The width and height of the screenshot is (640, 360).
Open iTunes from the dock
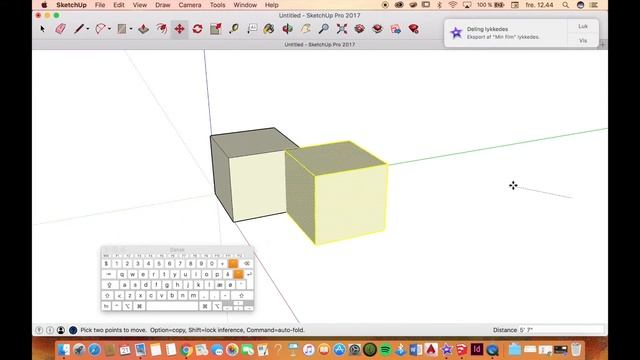point(309,350)
